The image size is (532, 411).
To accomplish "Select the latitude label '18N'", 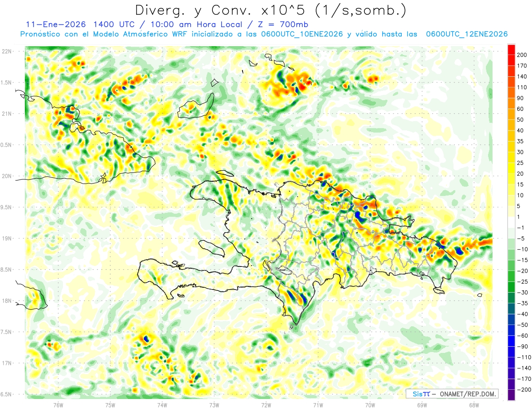I will click(x=6, y=301).
